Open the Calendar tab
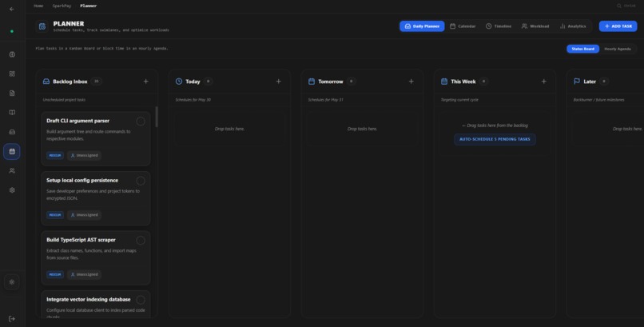This screenshot has width=644, height=327. [x=463, y=26]
